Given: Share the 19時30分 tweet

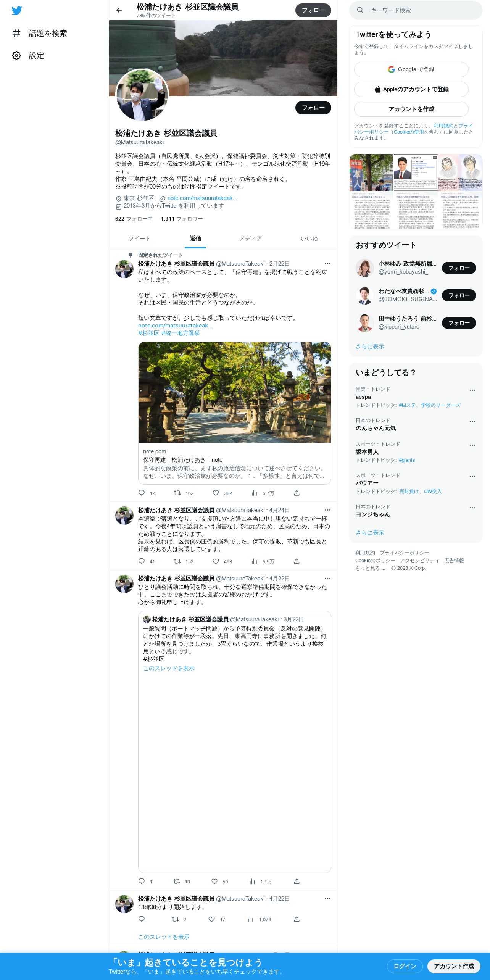Looking at the screenshot, I should pyautogui.click(x=297, y=919).
